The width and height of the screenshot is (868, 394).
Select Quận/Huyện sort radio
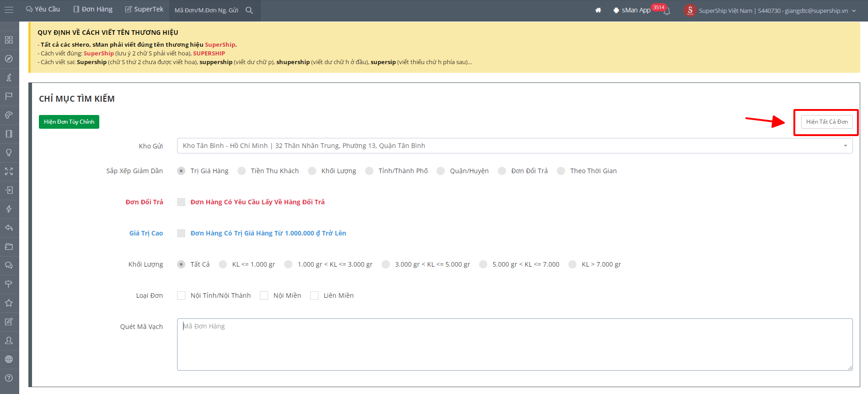pyautogui.click(x=441, y=171)
